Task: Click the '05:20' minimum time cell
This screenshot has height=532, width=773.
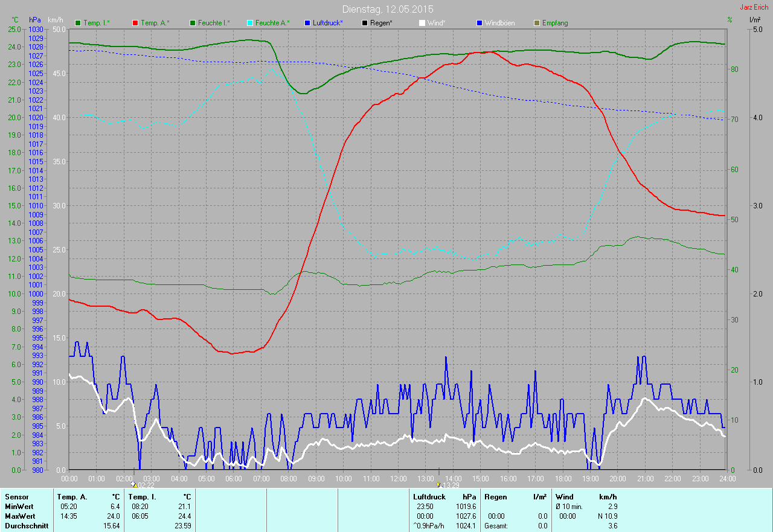Action: (68, 507)
